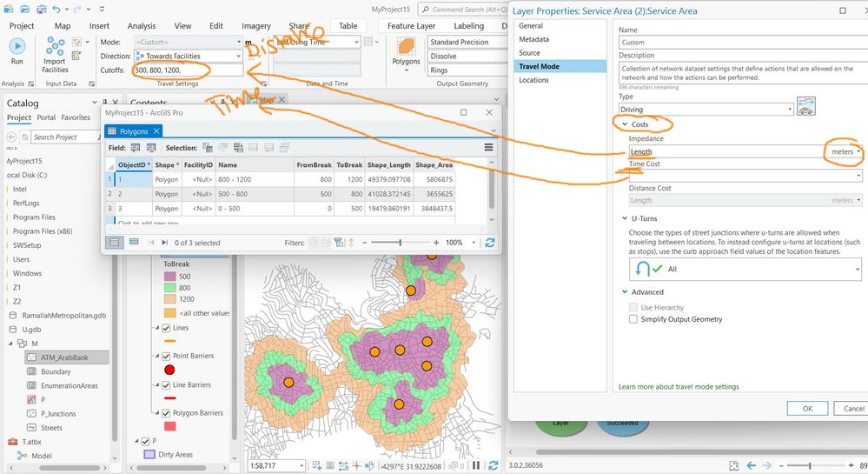
Task: Save project icon in quick access toolbar
Action: pyautogui.click(x=42, y=10)
